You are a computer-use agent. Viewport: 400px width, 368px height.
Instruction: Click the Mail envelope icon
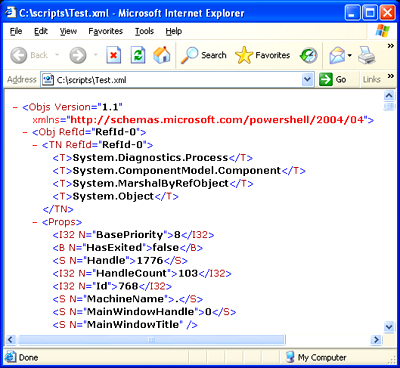pyautogui.click(x=337, y=55)
